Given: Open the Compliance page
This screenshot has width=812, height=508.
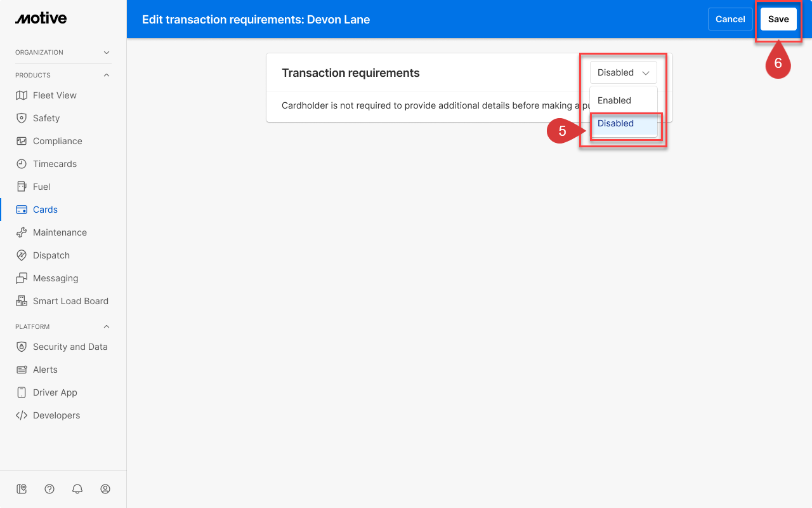Looking at the screenshot, I should point(58,141).
